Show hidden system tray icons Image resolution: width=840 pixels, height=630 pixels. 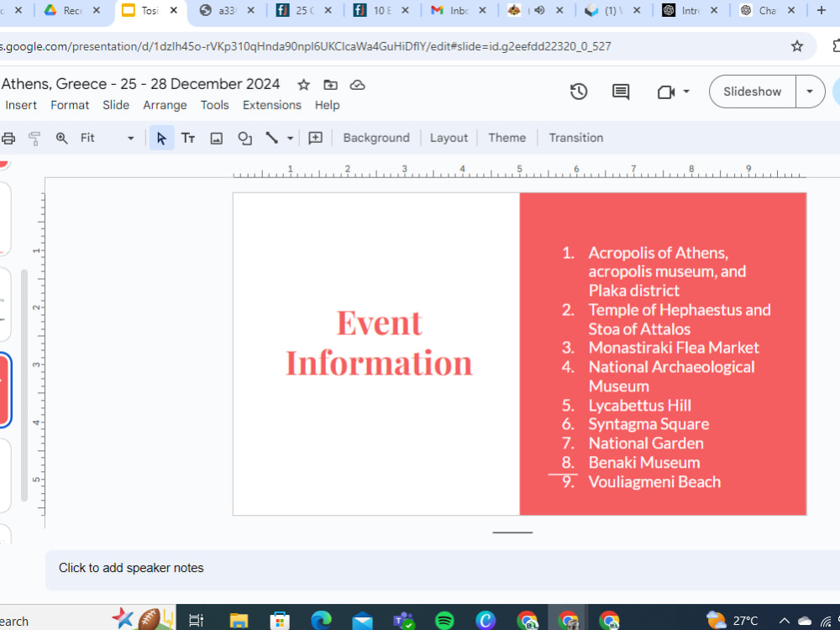point(784,621)
